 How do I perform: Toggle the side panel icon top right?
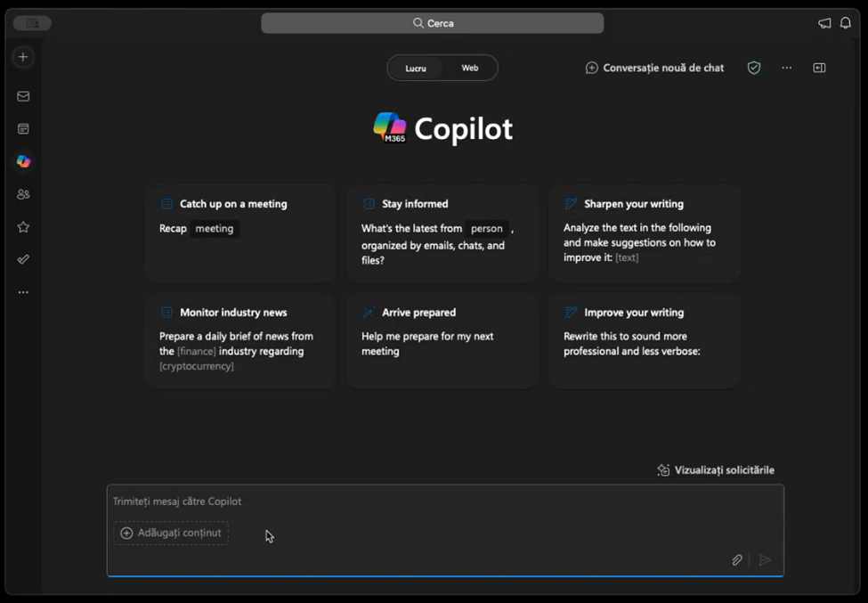tap(819, 68)
